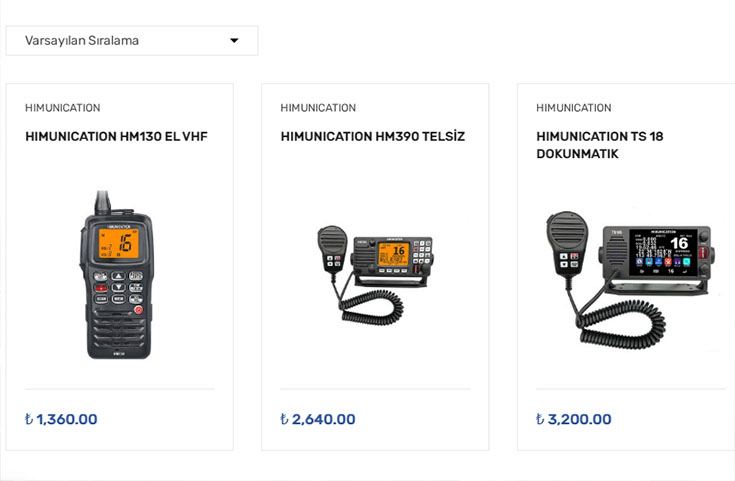The width and height of the screenshot is (735, 481).
Task: Click the lira symbol beside 2,640.00
Action: (285, 419)
